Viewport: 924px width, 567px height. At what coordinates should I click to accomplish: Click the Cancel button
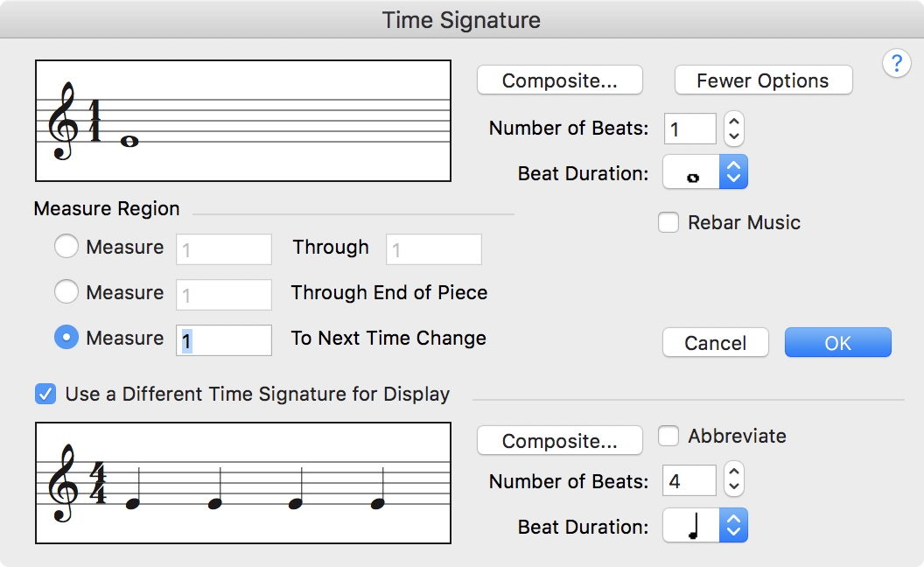click(715, 343)
